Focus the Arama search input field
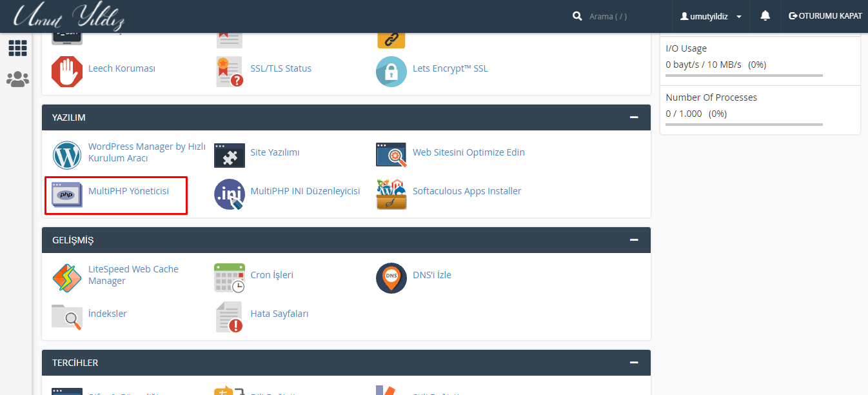868x395 pixels. coord(624,16)
